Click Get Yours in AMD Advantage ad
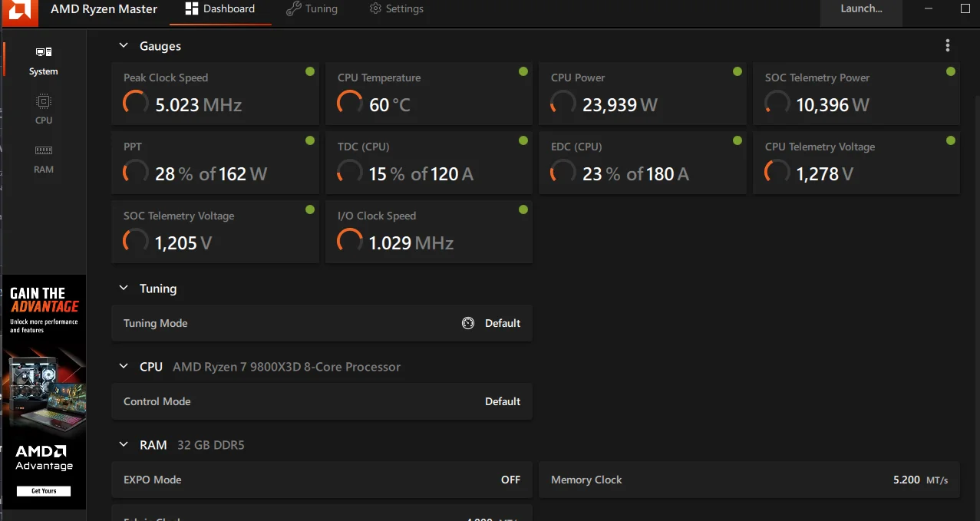Image resolution: width=980 pixels, height=521 pixels. tap(44, 491)
